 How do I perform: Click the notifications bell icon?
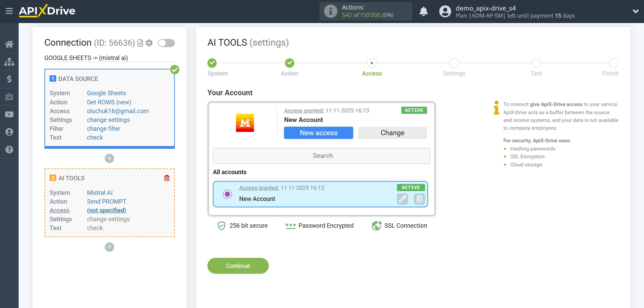click(x=423, y=11)
